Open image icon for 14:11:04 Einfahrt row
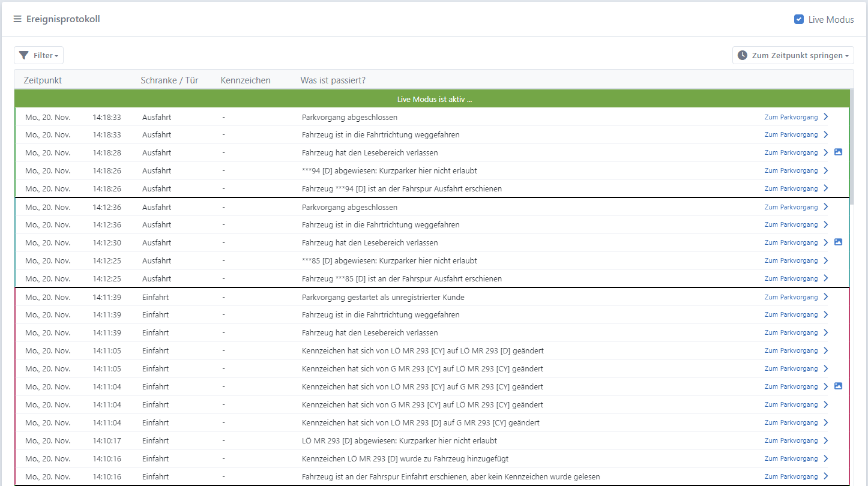 click(x=839, y=386)
